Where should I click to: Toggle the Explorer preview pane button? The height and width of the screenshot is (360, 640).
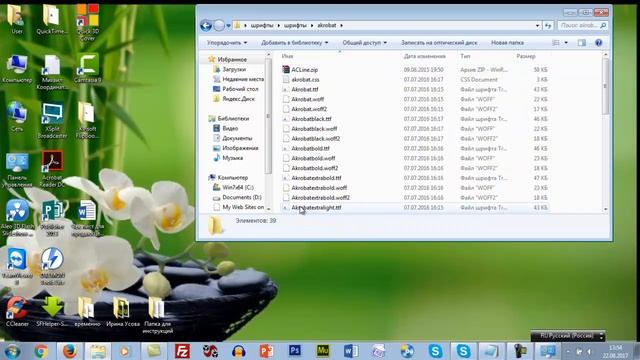[x=582, y=42]
